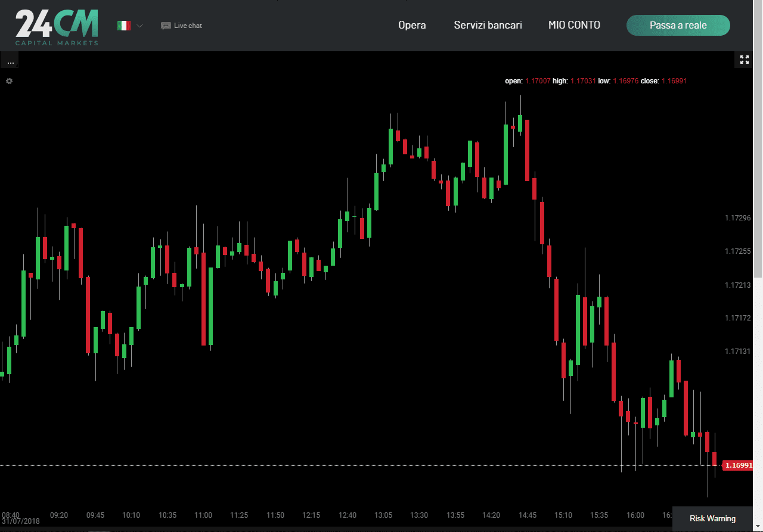Click the 09:20 time axis label
Viewport: 763px width, 532px height.
coord(59,515)
